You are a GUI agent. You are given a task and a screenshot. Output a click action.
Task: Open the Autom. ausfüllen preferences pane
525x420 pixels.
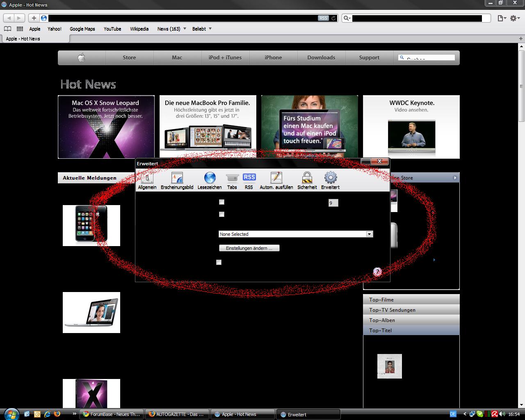(x=276, y=180)
